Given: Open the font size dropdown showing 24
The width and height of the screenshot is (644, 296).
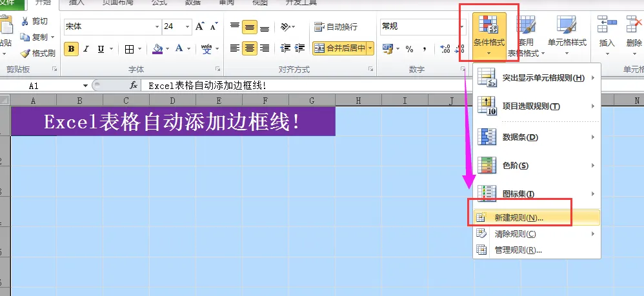Looking at the screenshot, I should pos(187,26).
